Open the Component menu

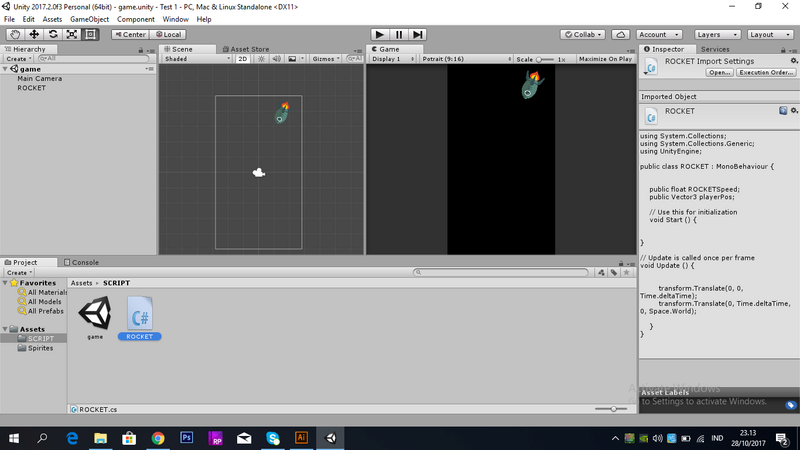136,19
